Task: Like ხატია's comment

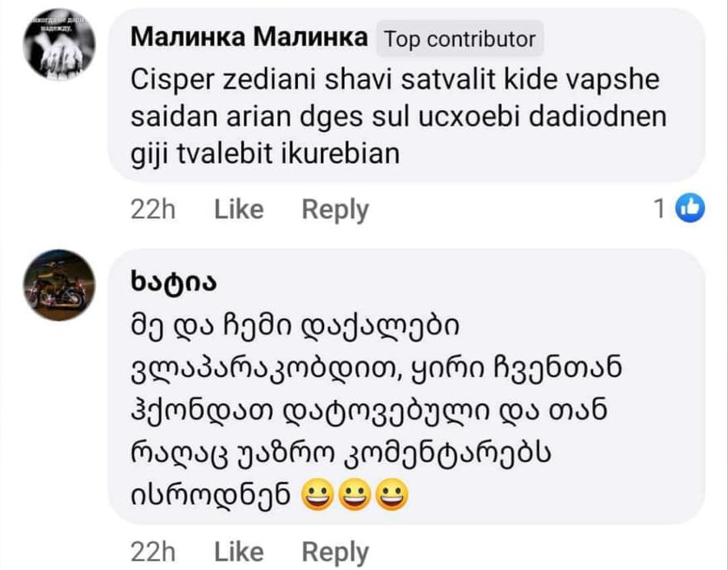Action: tap(239, 551)
